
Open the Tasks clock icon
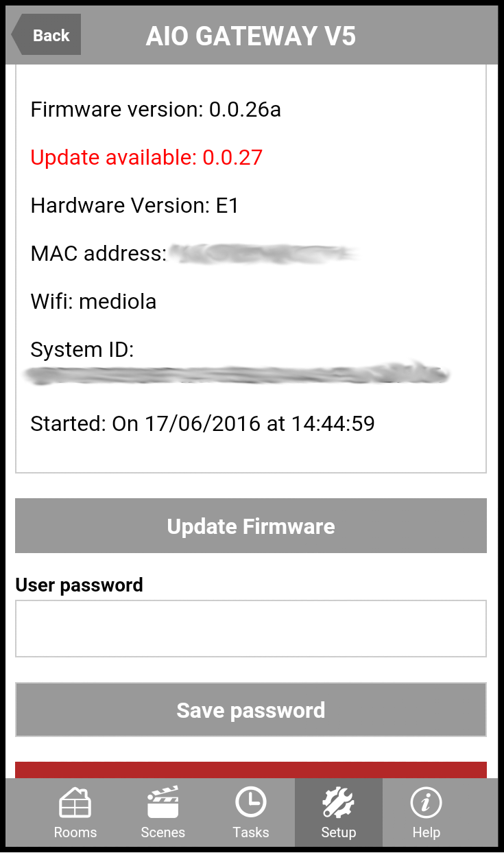click(x=250, y=802)
